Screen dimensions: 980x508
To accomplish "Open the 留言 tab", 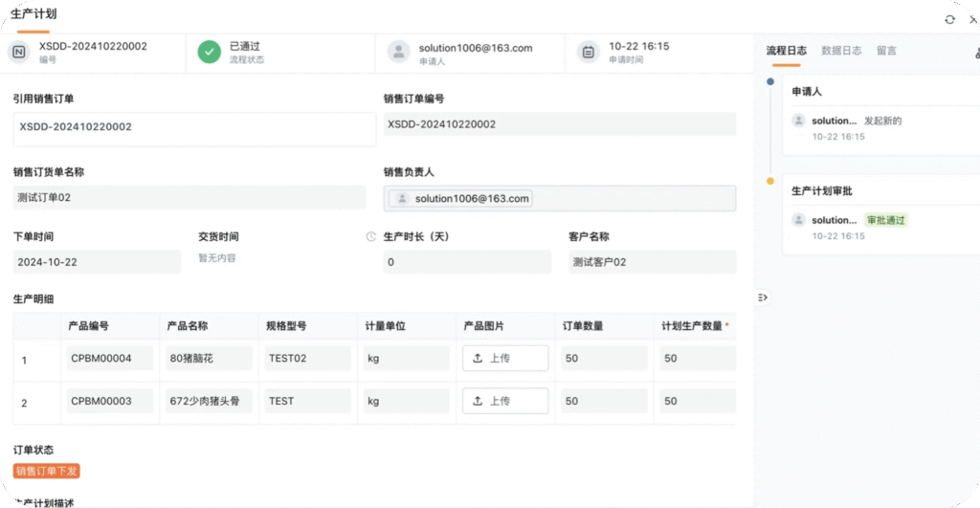I will (x=886, y=51).
